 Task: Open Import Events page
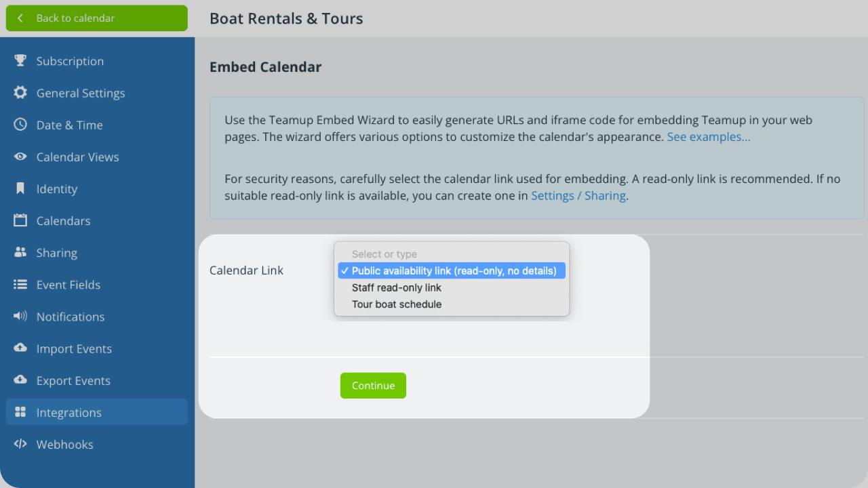tap(97, 348)
